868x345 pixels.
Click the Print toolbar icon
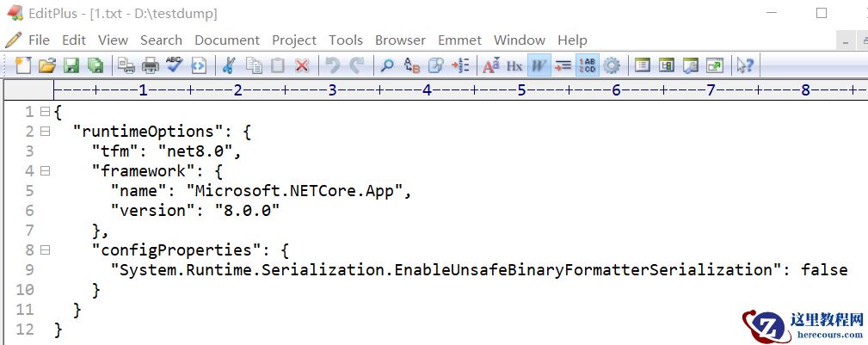(151, 65)
